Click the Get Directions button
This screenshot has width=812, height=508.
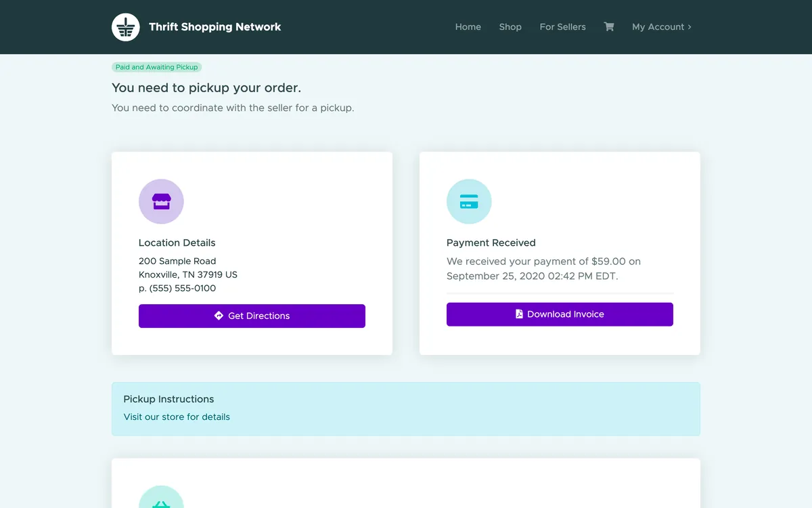coord(252,316)
